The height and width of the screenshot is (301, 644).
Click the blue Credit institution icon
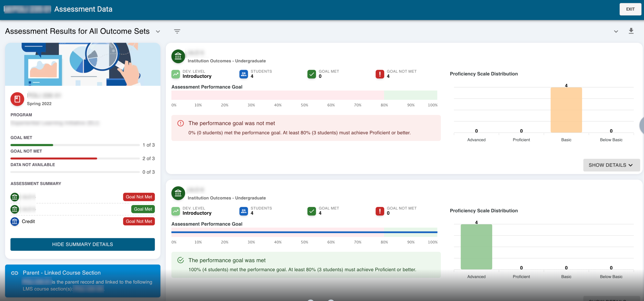[15, 221]
